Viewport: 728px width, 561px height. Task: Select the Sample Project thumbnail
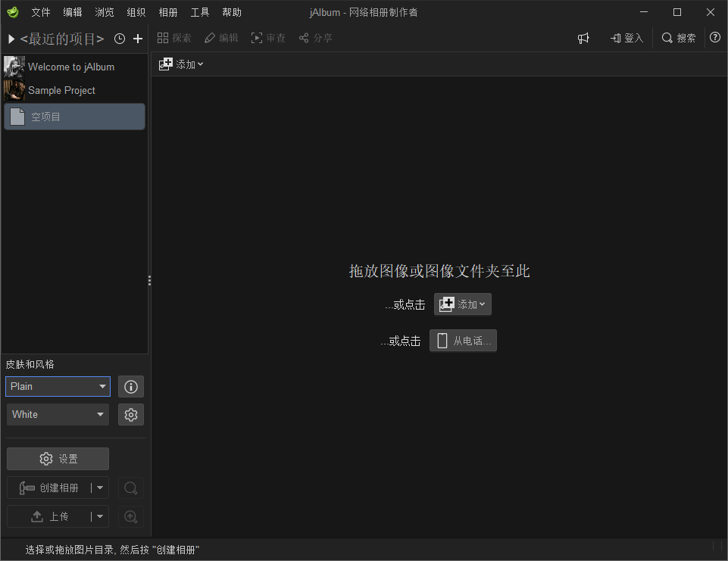[x=14, y=90]
